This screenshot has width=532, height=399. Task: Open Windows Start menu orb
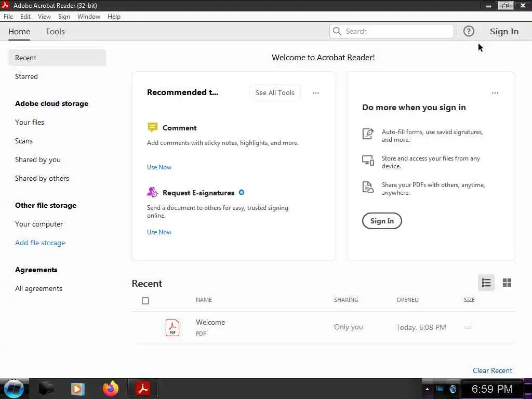click(x=14, y=389)
